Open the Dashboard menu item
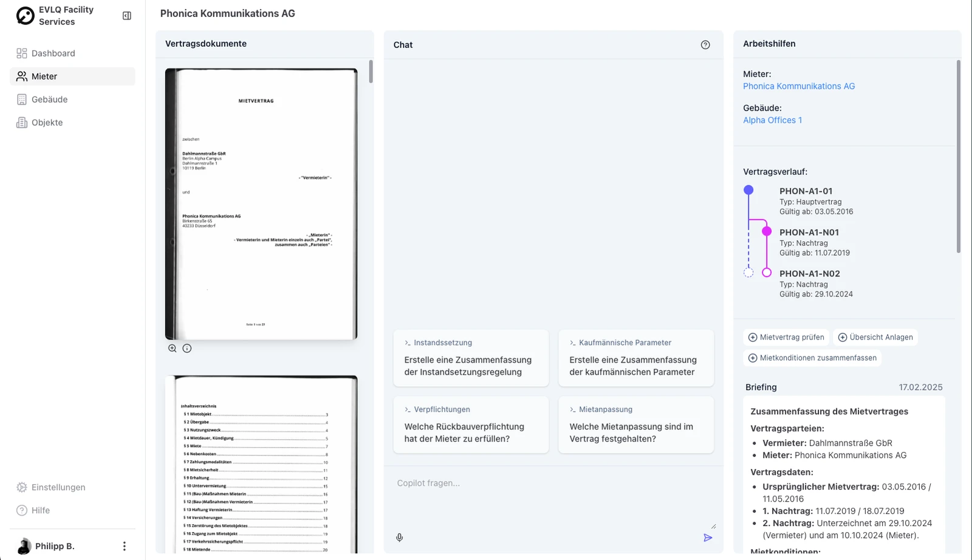The height and width of the screenshot is (560, 972). [72, 53]
